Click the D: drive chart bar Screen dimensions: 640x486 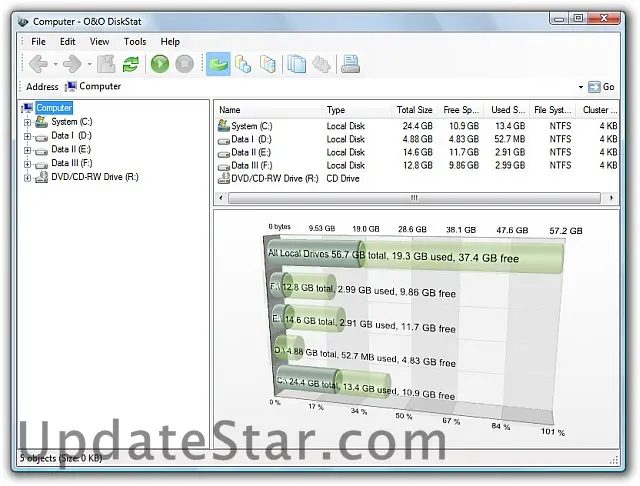point(289,349)
